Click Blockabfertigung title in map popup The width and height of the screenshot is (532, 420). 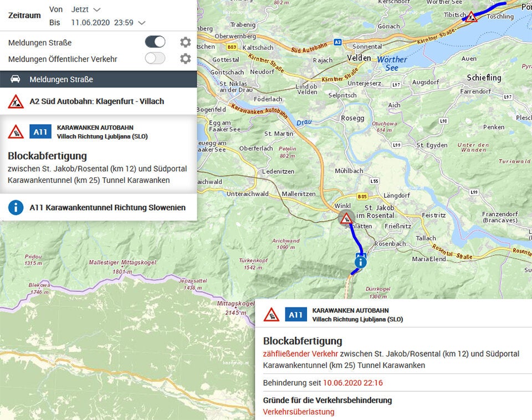[302, 341]
